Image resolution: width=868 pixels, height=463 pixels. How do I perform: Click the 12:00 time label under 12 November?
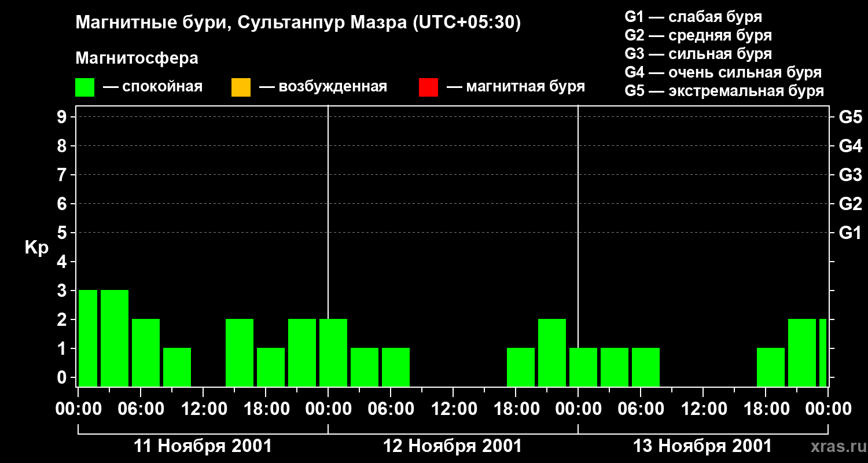pos(453,409)
